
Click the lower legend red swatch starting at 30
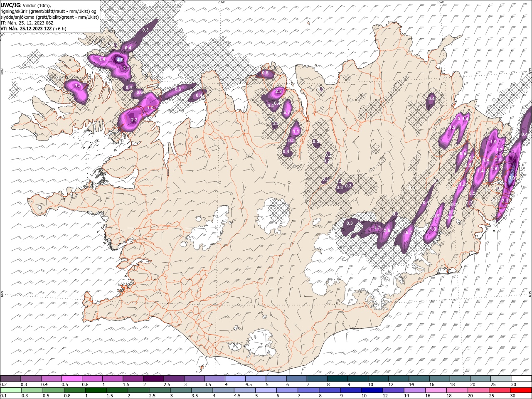[x=521, y=390]
